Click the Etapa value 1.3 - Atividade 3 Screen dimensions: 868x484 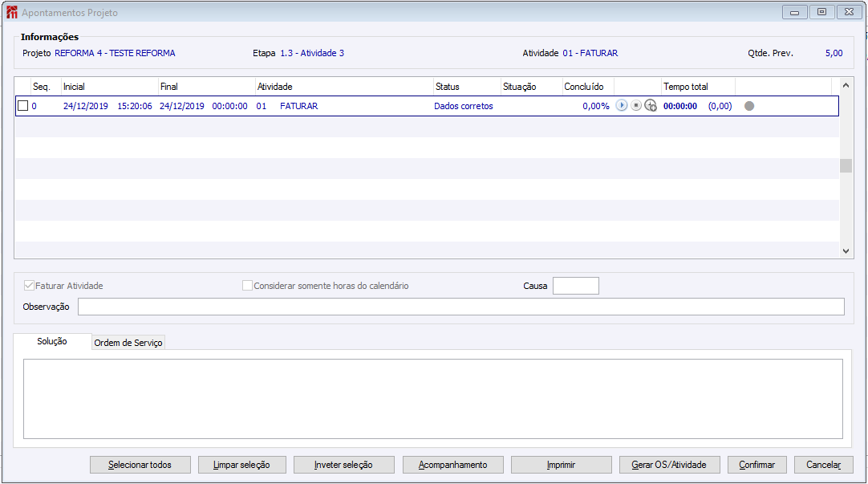312,53
